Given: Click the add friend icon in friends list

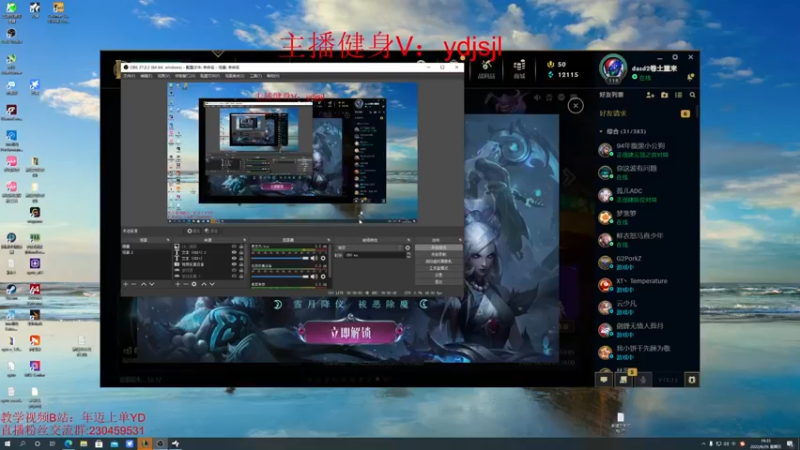Looking at the screenshot, I should (x=650, y=95).
